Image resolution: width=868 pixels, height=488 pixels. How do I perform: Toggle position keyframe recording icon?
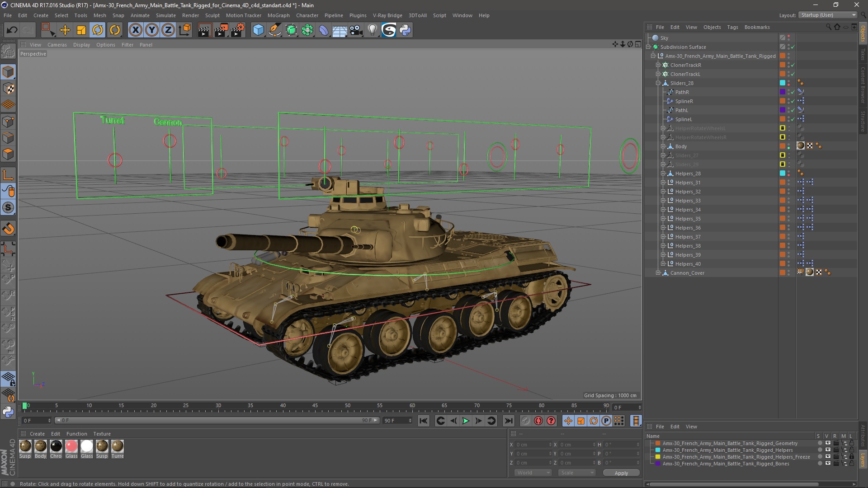pyautogui.click(x=568, y=421)
